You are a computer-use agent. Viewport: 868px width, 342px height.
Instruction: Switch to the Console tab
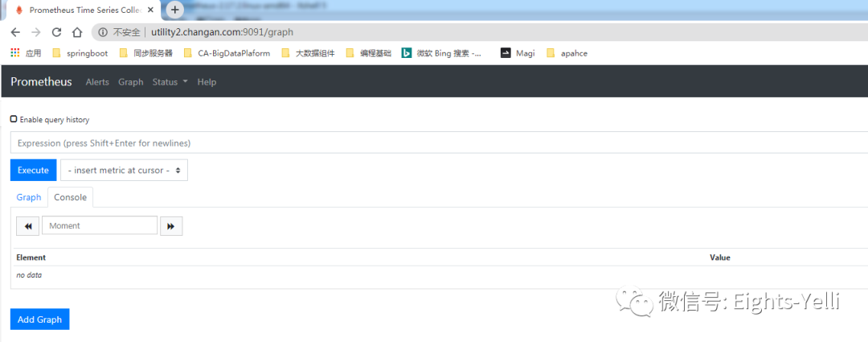coord(70,197)
